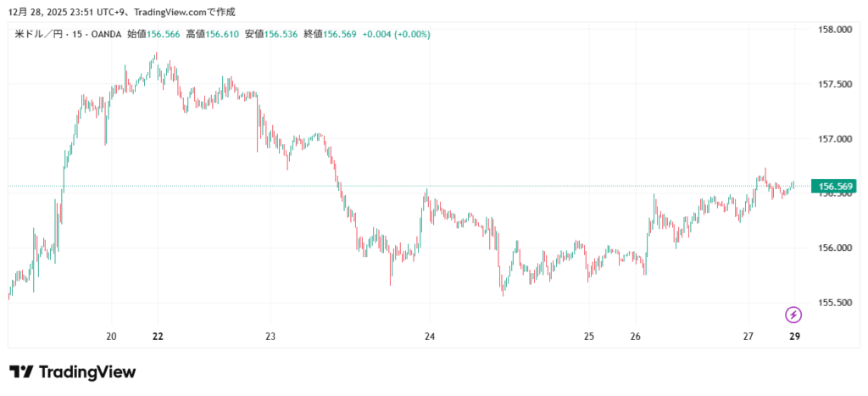Click the 157.000 price axis label
Screen dimensions: 868x396
[x=832, y=139]
